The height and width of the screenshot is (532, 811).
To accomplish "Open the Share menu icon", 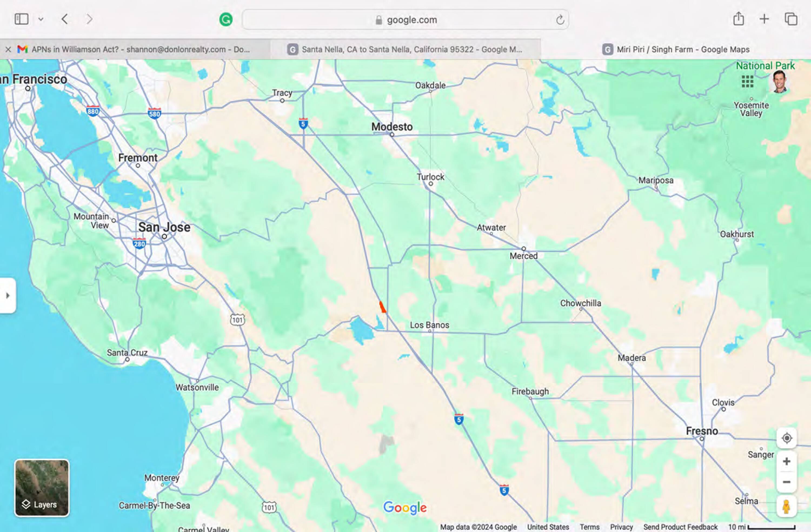I will point(739,19).
